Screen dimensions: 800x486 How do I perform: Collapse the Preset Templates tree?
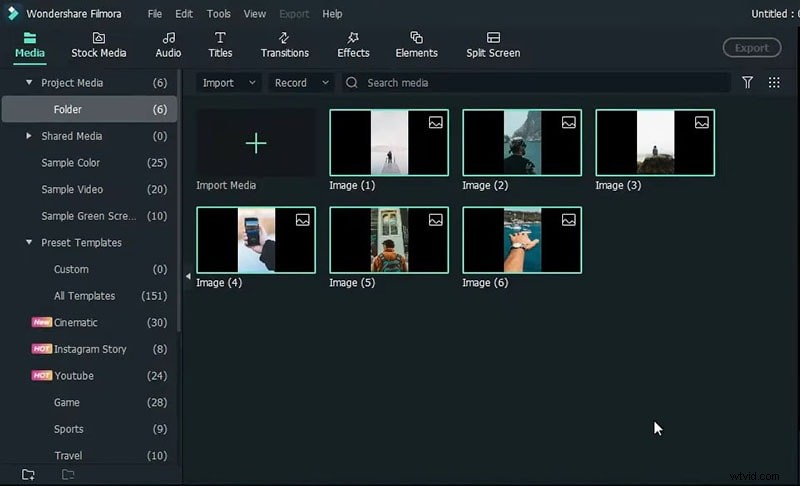click(x=29, y=242)
